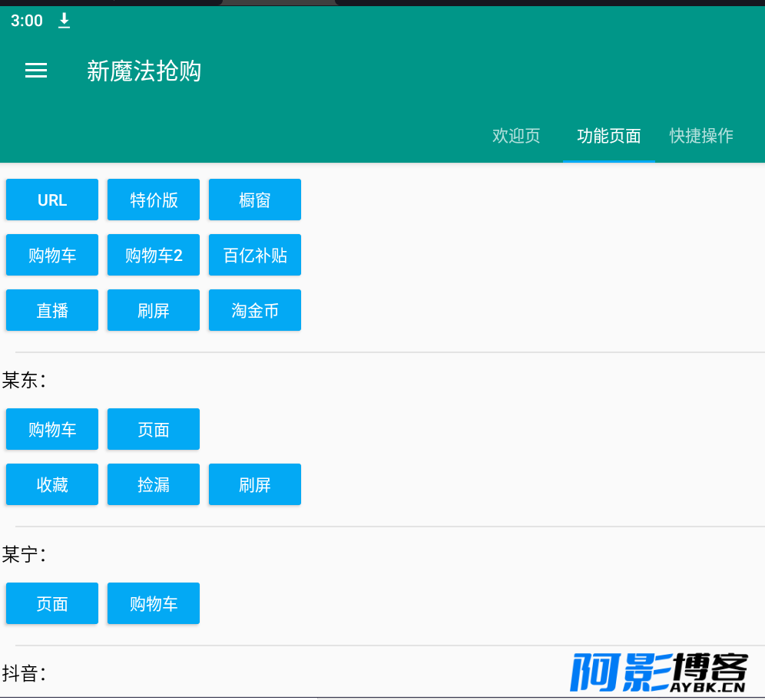Tap the 收藏 button
The height and width of the screenshot is (700, 765).
coord(52,484)
